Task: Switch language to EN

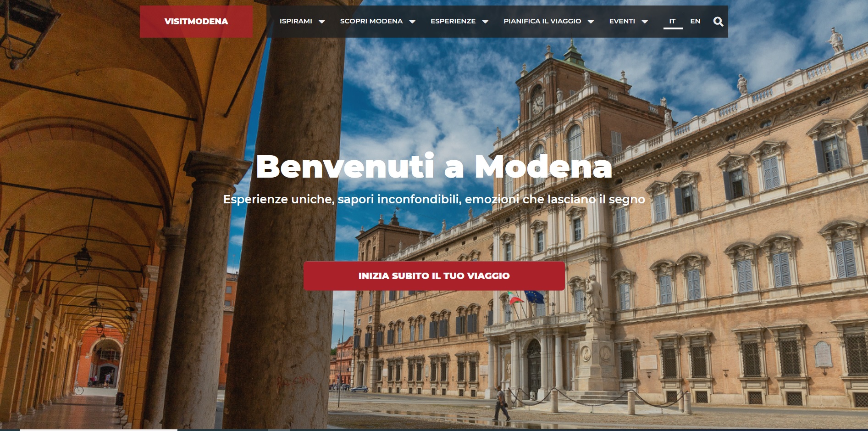Action: click(x=695, y=21)
